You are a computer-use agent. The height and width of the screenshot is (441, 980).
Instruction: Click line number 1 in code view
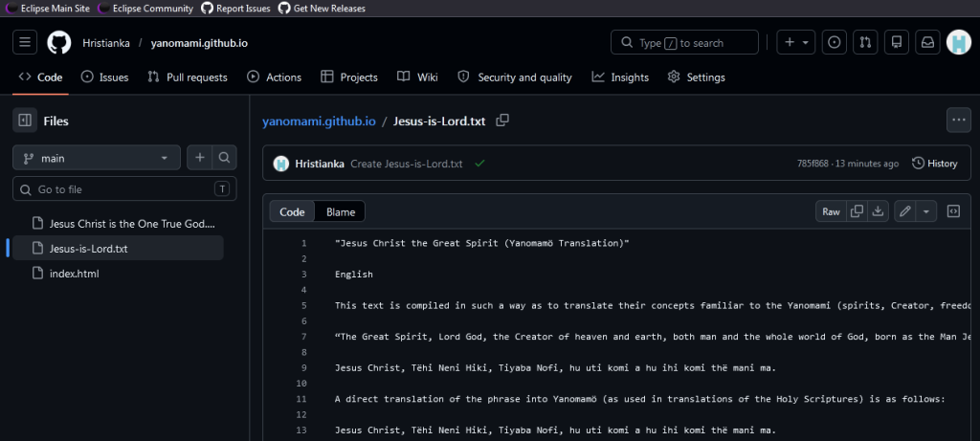click(303, 243)
